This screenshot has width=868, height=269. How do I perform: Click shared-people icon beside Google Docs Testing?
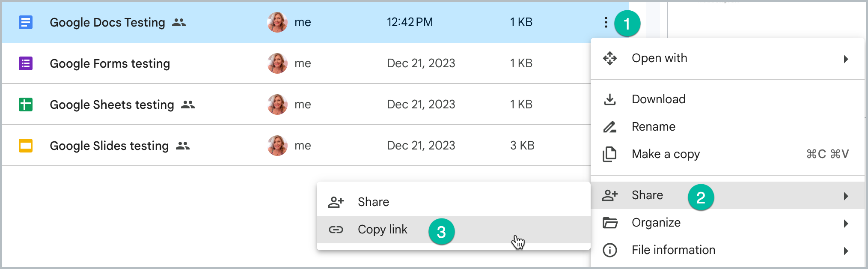click(179, 22)
